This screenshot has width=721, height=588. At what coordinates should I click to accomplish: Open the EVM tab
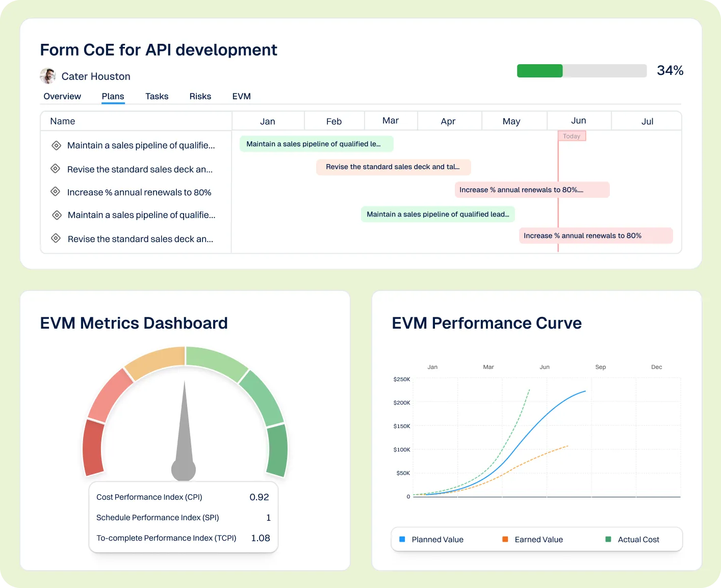click(x=241, y=96)
